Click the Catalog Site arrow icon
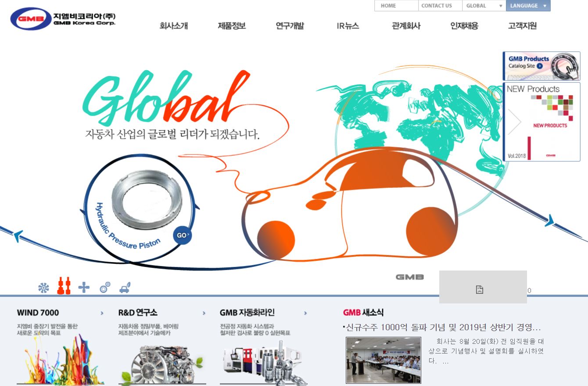 pyautogui.click(x=540, y=66)
